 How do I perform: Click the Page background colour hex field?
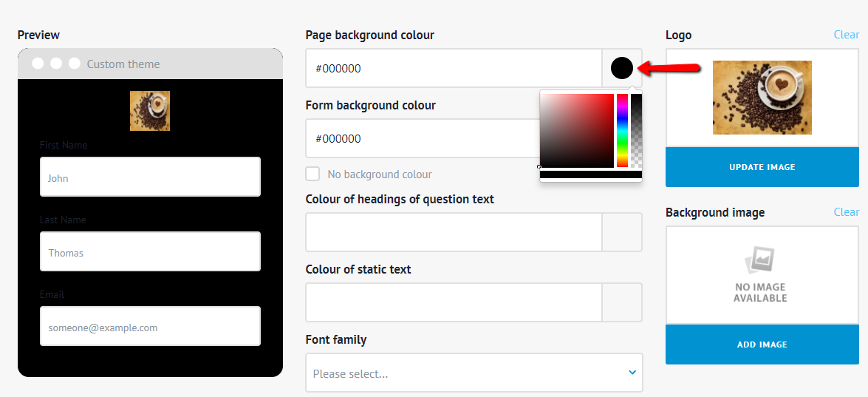click(x=454, y=68)
